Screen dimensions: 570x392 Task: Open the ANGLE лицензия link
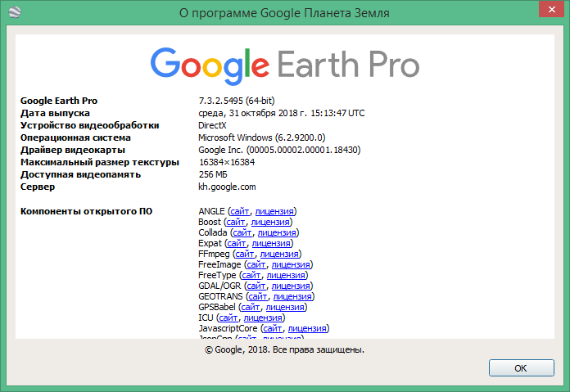[x=274, y=211]
